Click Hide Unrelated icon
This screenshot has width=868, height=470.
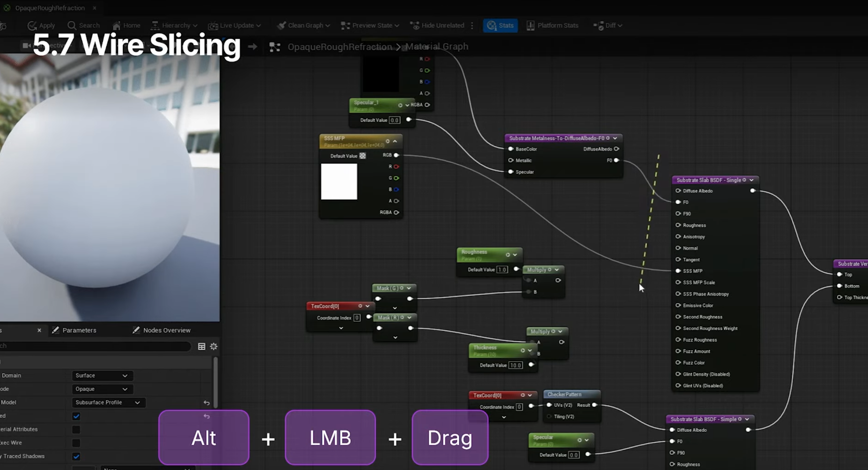tap(415, 26)
